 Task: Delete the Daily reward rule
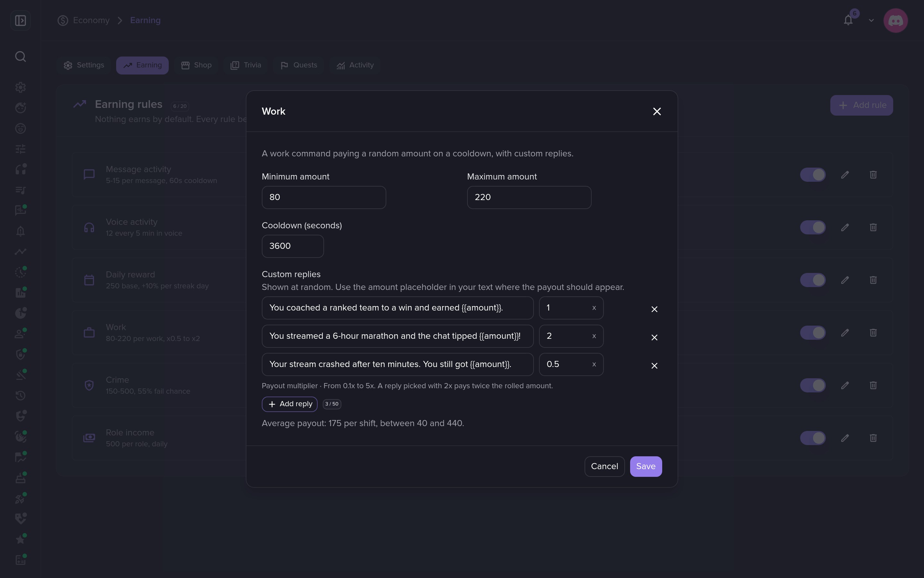(x=873, y=280)
